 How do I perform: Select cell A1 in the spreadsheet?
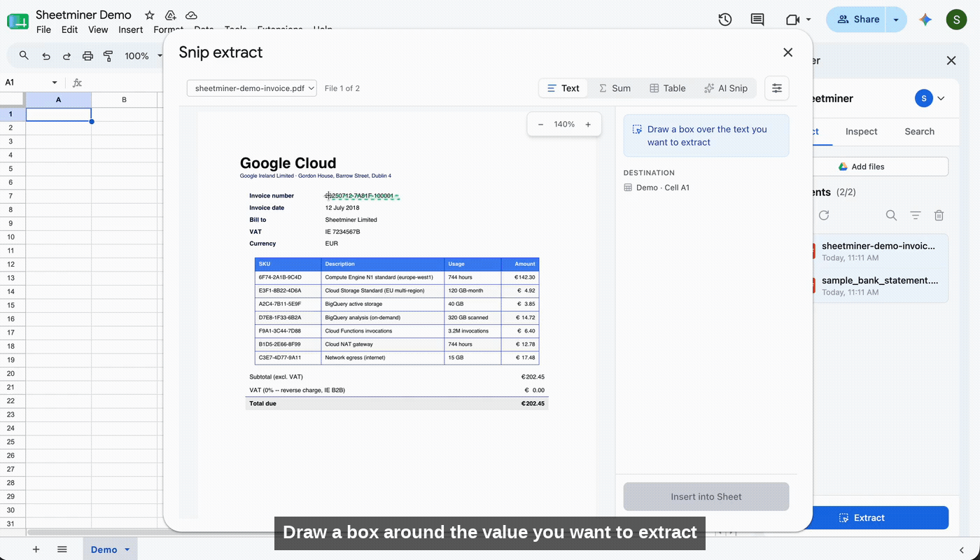click(59, 114)
